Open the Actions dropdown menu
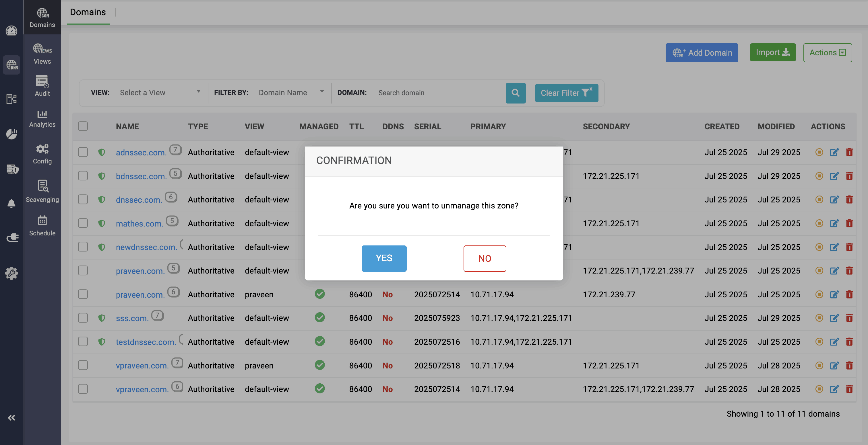868x445 pixels. [827, 52]
